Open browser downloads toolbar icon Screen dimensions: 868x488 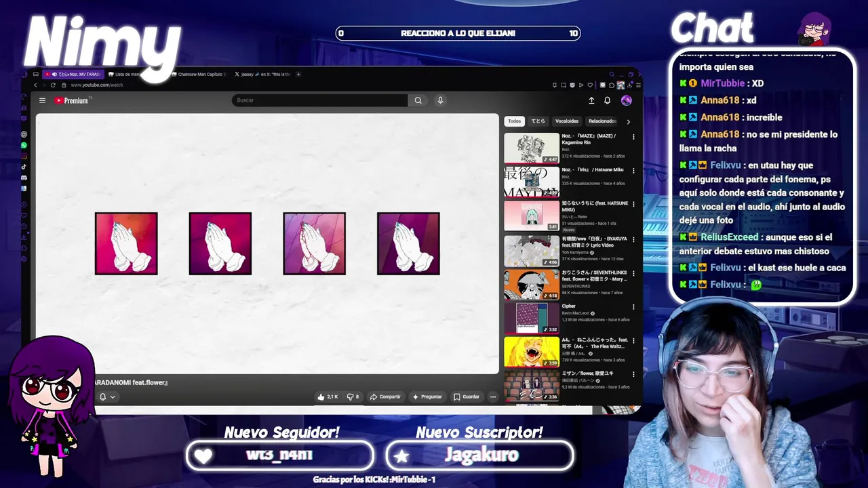coord(630,85)
